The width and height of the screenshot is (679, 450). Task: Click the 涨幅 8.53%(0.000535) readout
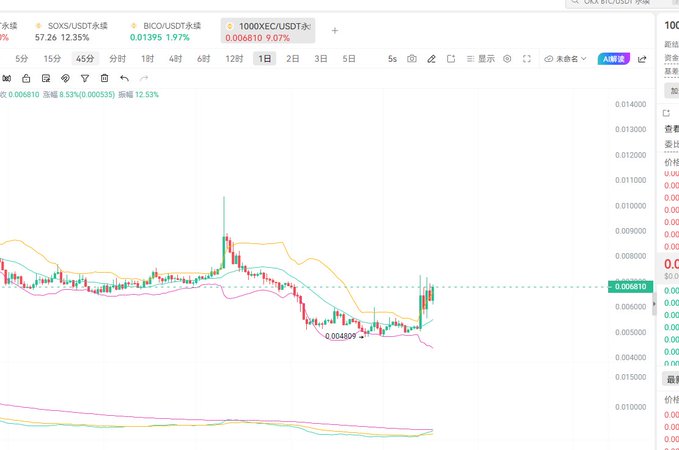pyautogui.click(x=79, y=94)
